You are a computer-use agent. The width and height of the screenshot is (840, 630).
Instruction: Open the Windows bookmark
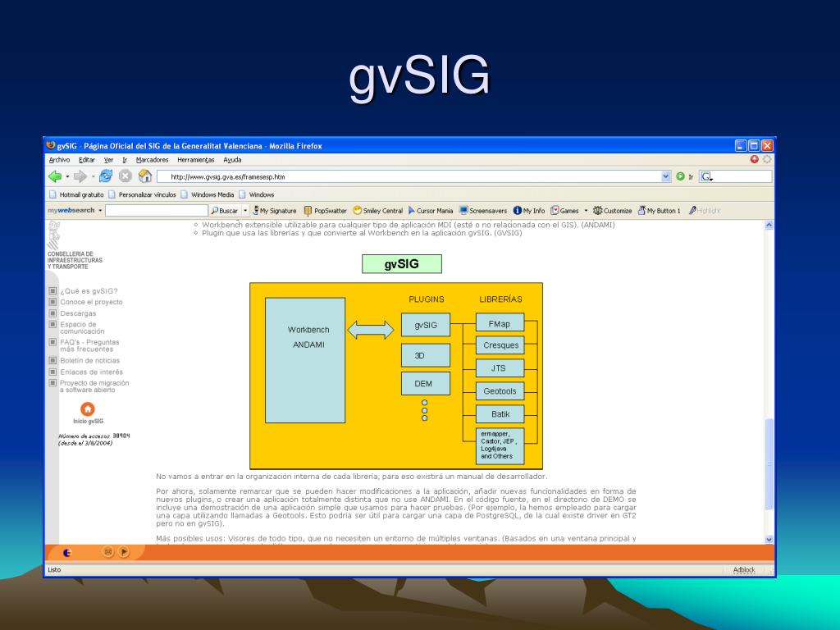coord(257,194)
